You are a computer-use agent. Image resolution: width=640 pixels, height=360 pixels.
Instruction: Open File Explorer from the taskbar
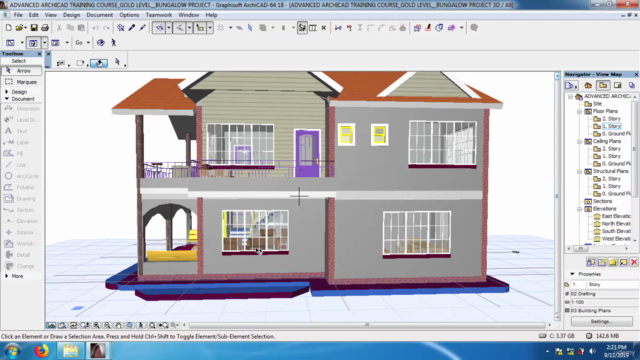(70, 351)
